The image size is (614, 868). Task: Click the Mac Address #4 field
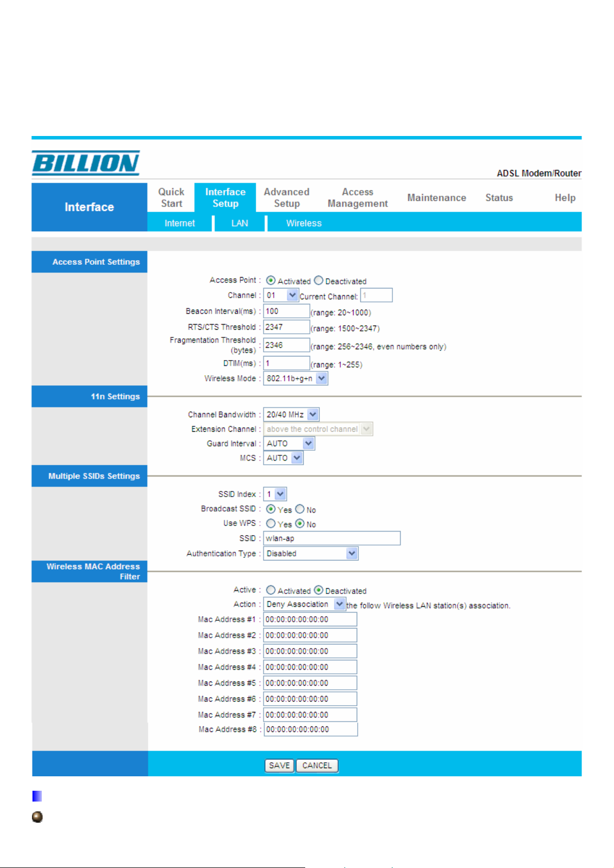click(x=310, y=667)
